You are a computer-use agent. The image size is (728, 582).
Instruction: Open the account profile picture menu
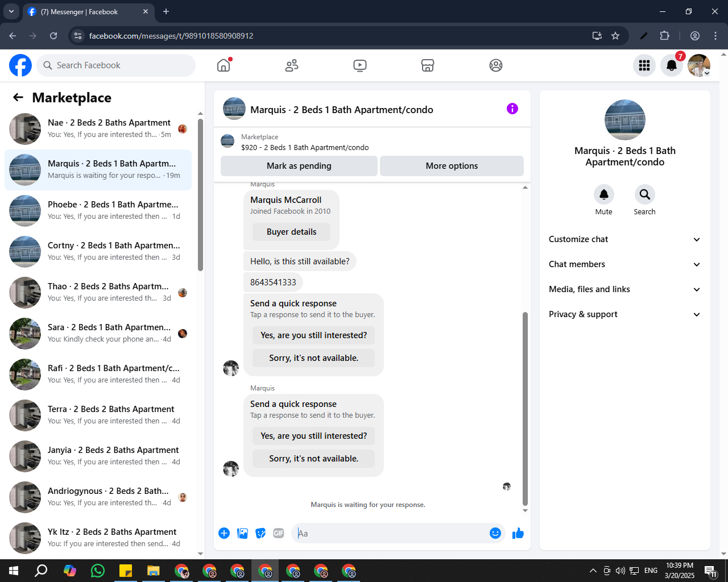click(699, 65)
